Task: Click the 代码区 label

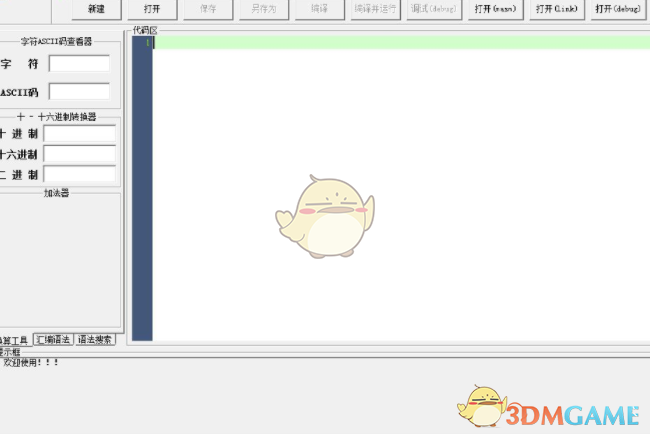Action: [x=145, y=30]
